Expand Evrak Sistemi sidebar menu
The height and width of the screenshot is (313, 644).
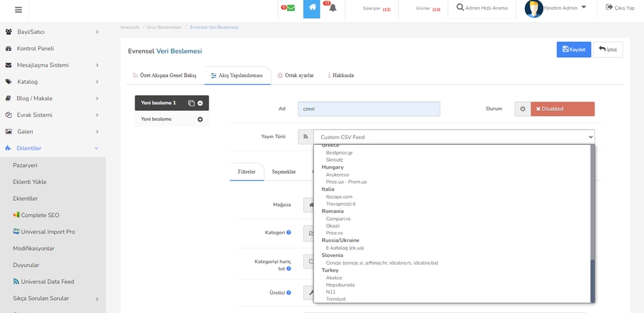pos(53,115)
